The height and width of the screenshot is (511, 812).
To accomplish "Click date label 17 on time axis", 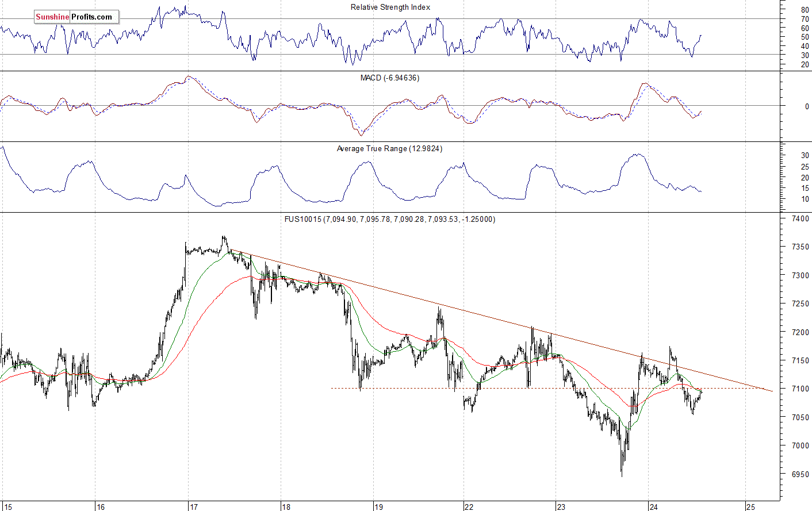I will (x=194, y=507).
